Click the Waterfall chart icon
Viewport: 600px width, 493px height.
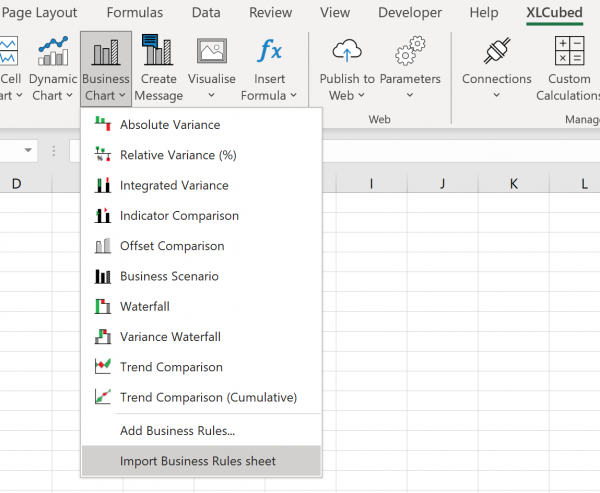pos(103,306)
